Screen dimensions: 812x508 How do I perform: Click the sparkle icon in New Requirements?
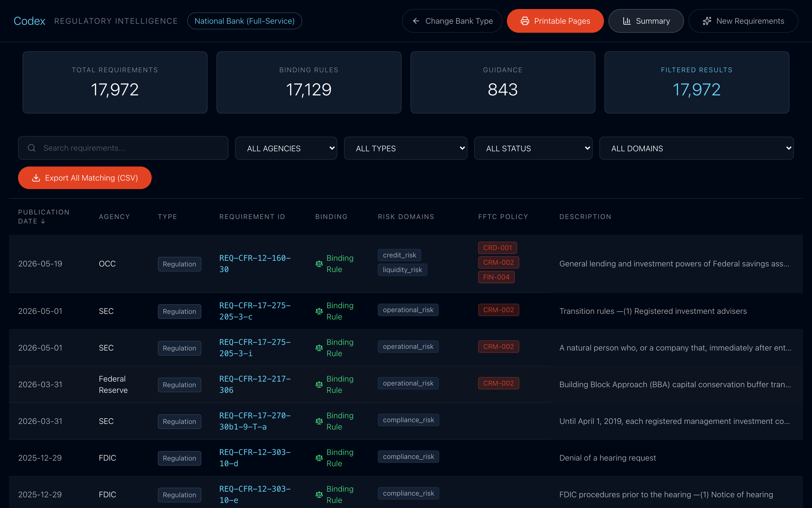coord(707,21)
